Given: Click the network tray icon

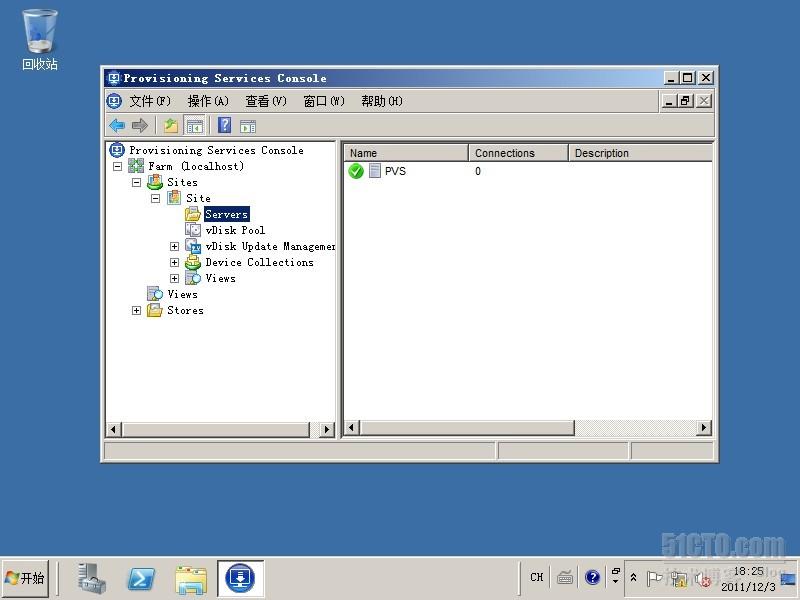Looking at the screenshot, I should point(679,579).
